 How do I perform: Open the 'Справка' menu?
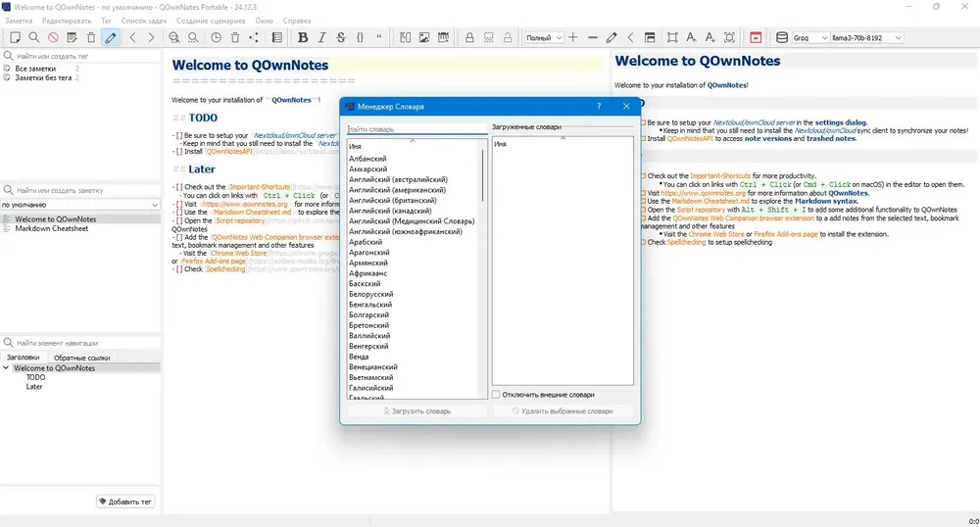point(297,21)
